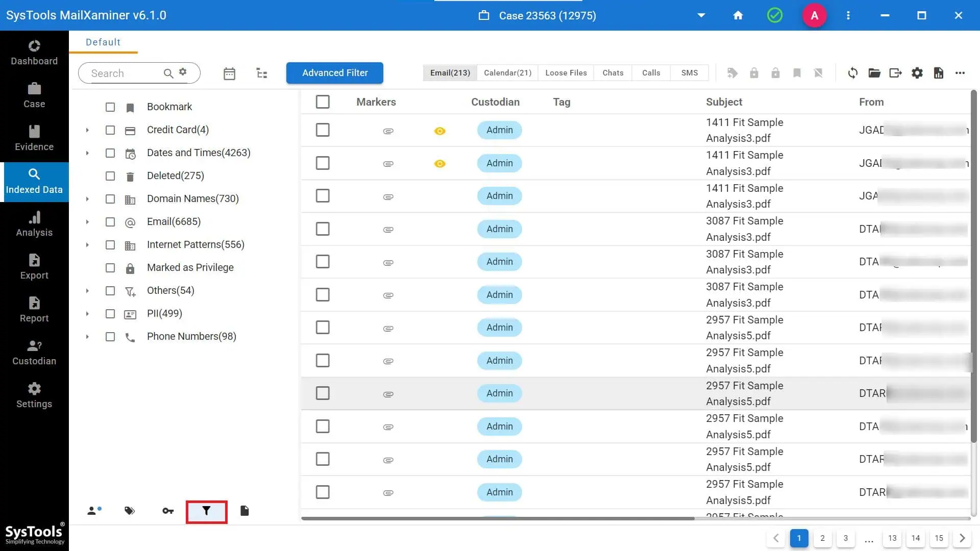The width and height of the screenshot is (980, 551).
Task: Open the case selector dropdown arrow
Action: [701, 15]
